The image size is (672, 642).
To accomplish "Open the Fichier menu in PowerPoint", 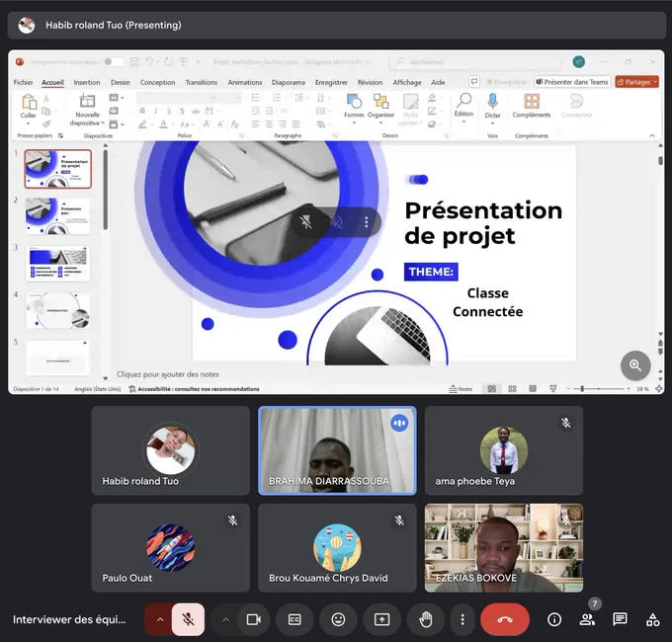I will (x=23, y=82).
